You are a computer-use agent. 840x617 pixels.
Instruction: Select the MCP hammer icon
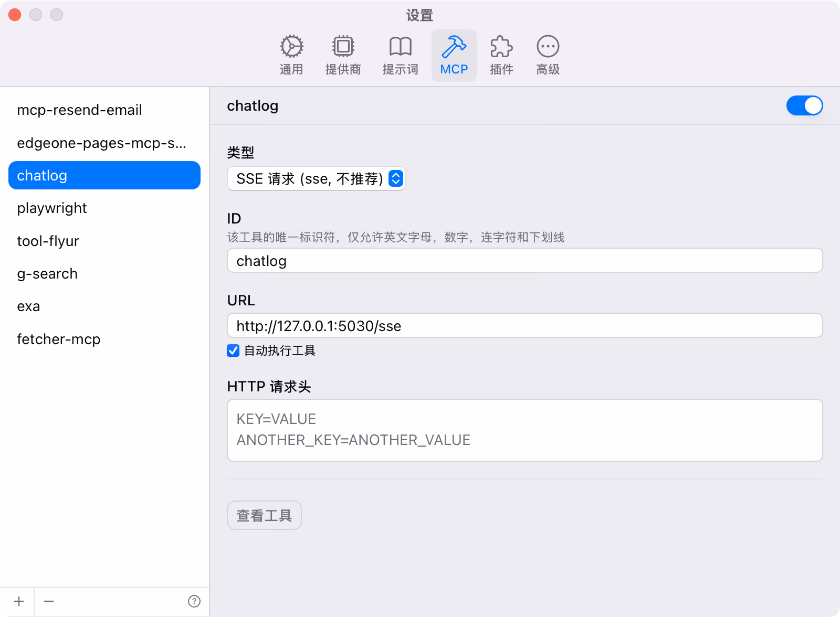click(x=454, y=47)
